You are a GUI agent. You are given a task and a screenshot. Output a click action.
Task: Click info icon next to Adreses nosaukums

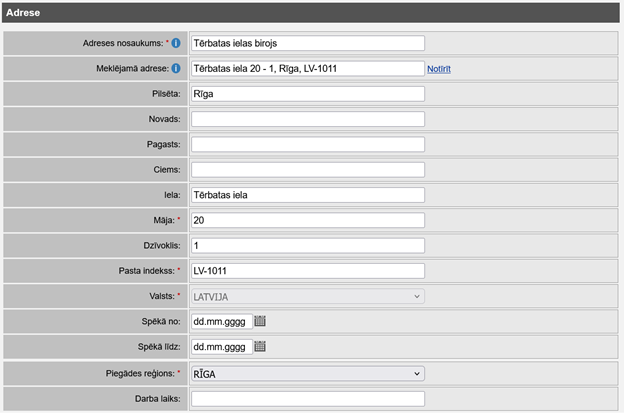(x=176, y=43)
